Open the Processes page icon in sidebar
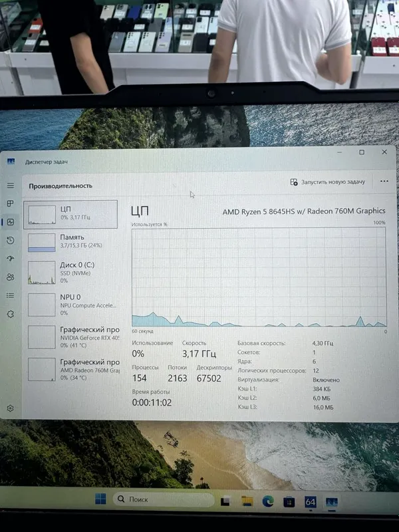399x532 pixels. [11, 203]
